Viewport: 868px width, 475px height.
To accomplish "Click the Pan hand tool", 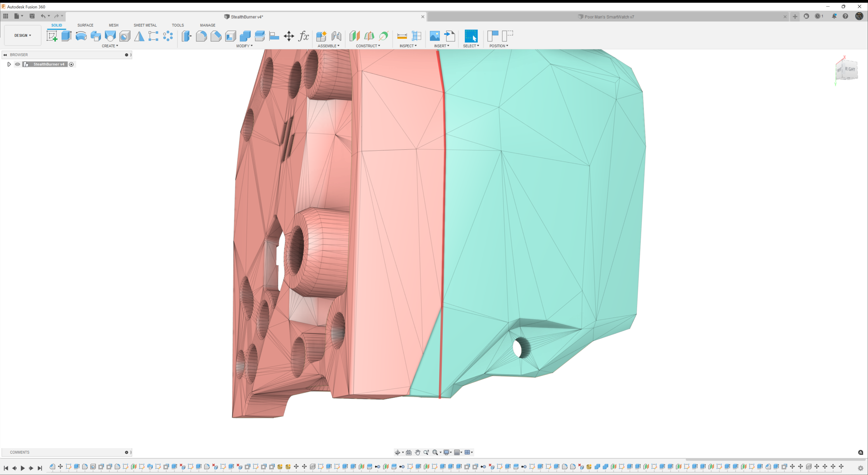I will 418,452.
